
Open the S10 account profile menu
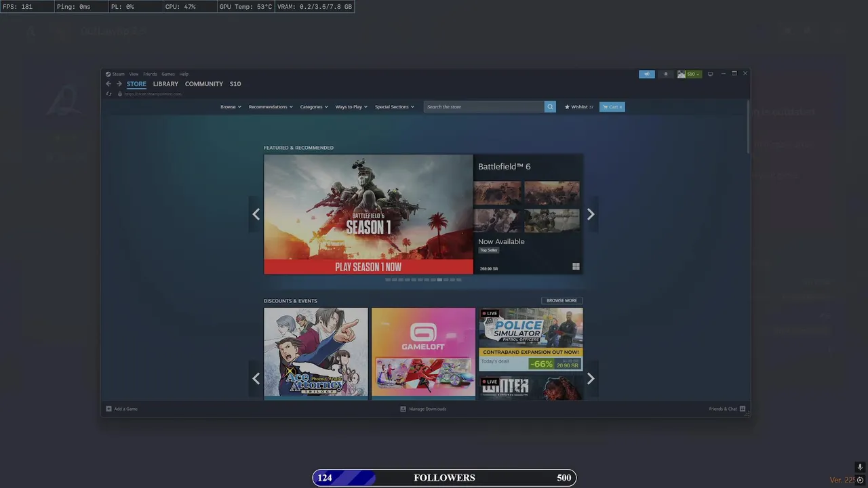click(x=689, y=74)
